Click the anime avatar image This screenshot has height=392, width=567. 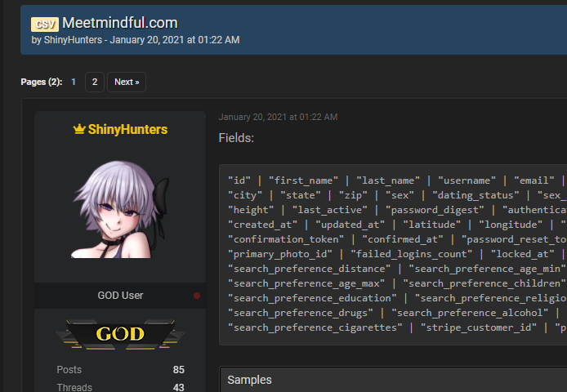pos(120,208)
